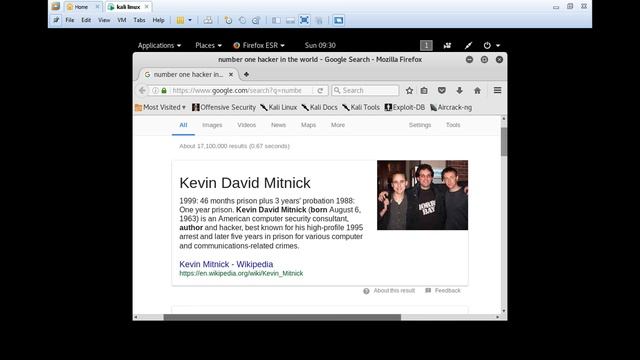
Task: Open Google's More results dropdown
Action: (338, 125)
